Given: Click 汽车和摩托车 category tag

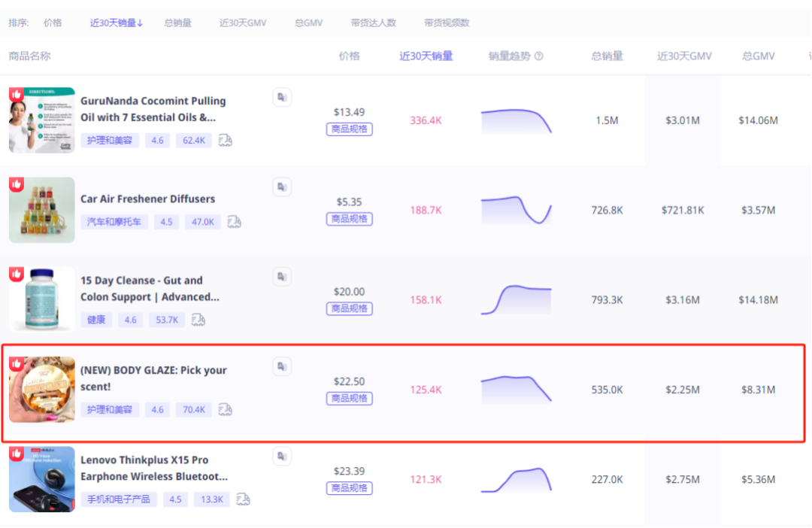Looking at the screenshot, I should [114, 222].
